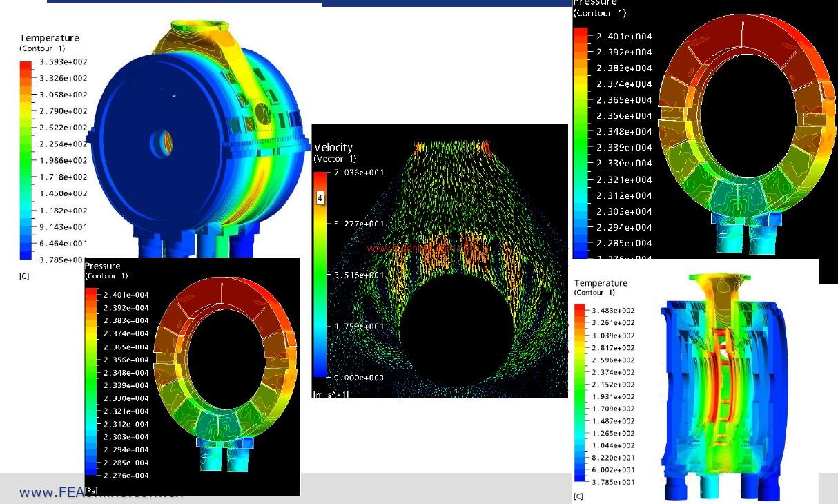This screenshot has width=838, height=504.
Task: Click the 5.277e+001 velocity legend tick
Action: [x=359, y=224]
